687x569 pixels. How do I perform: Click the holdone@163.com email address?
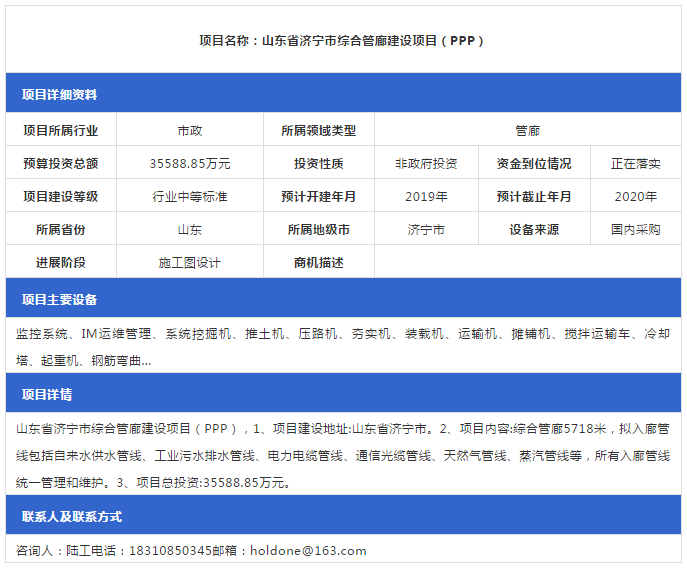tap(308, 550)
